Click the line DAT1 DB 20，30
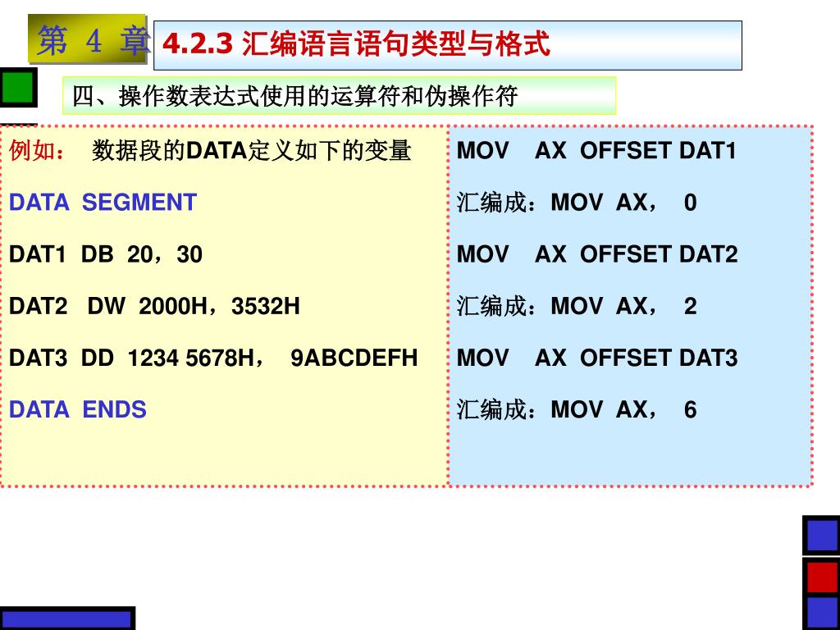The height and width of the screenshot is (630, 840). (106, 254)
